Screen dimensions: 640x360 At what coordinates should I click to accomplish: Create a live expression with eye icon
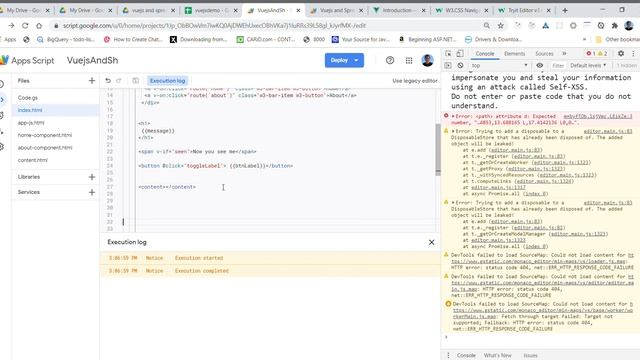540,65
